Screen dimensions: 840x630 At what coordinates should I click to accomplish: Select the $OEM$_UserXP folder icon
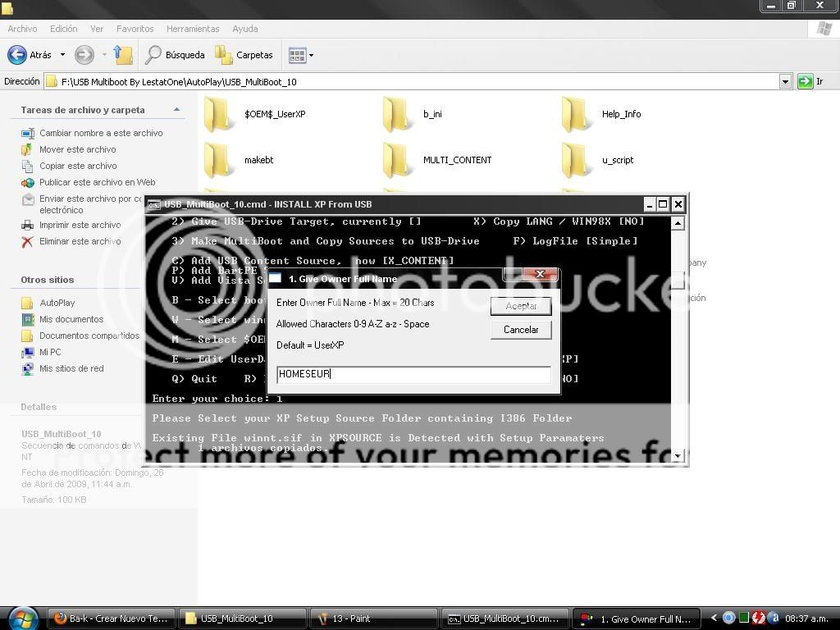click(219, 114)
